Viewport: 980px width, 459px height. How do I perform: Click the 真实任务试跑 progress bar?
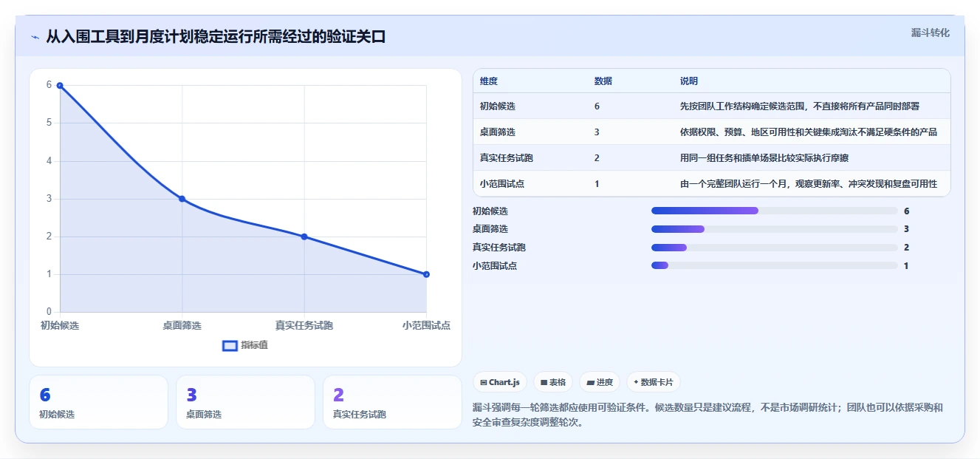pos(775,247)
